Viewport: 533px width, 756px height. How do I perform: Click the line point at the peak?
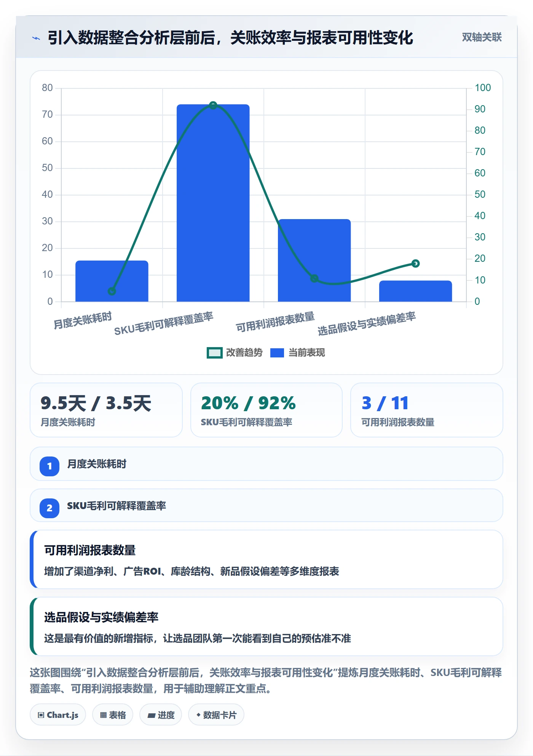(213, 105)
